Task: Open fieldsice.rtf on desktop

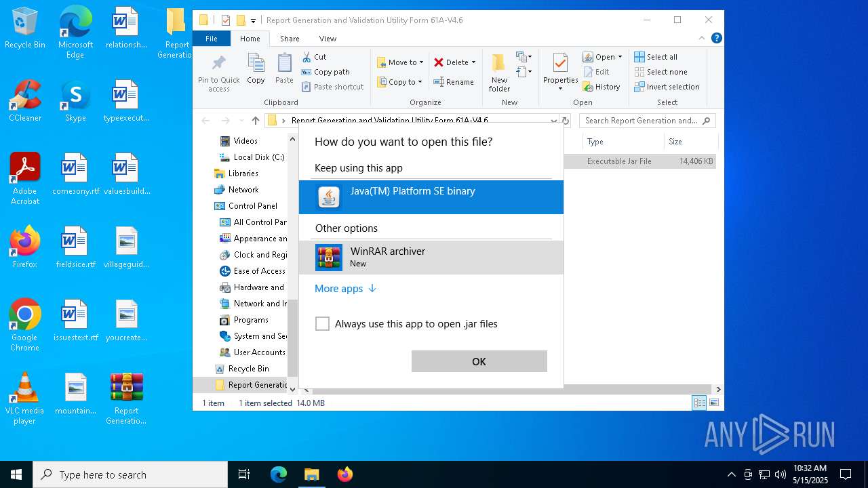Action: click(75, 247)
